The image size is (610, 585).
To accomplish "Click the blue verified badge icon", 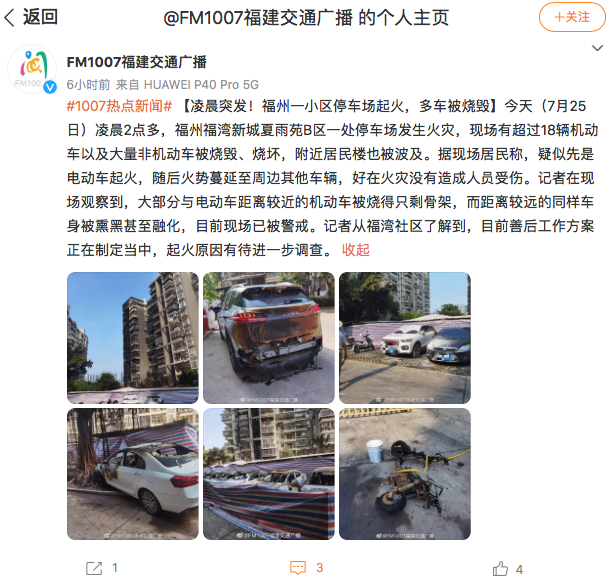I will tap(50, 87).
